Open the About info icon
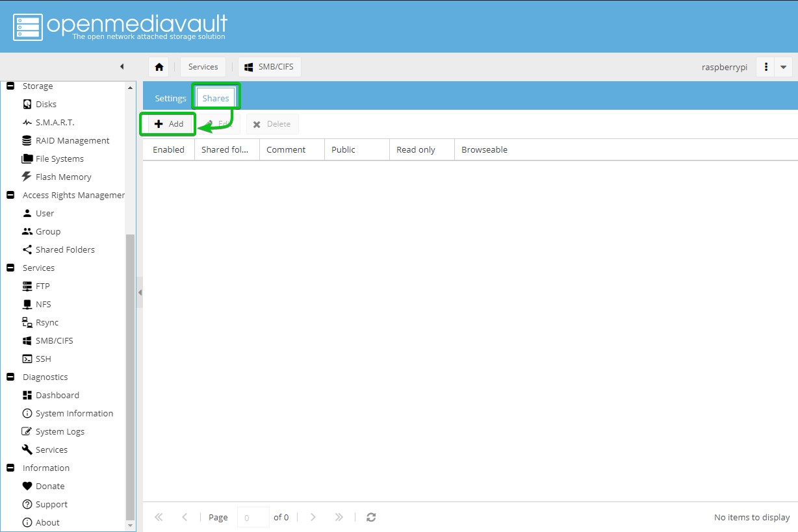Viewport: 798px width, 532px height. pos(27,522)
